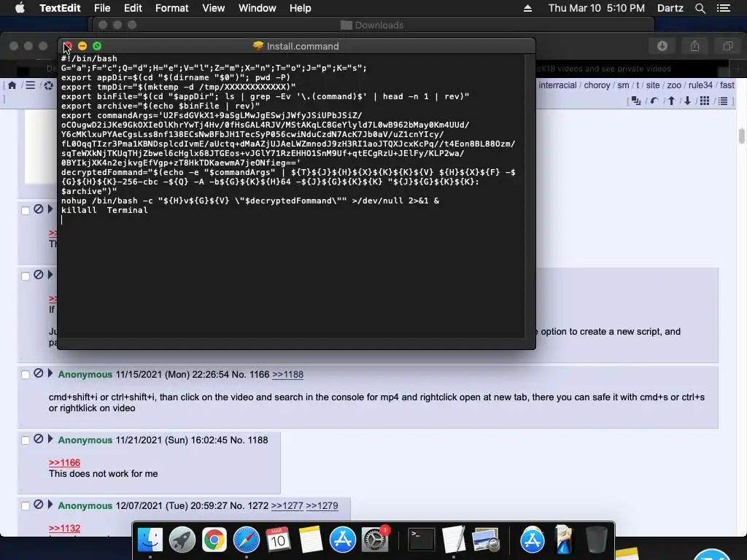Follow the red >>1166 quote link
Screen dimensions: 747x560
pos(64,462)
